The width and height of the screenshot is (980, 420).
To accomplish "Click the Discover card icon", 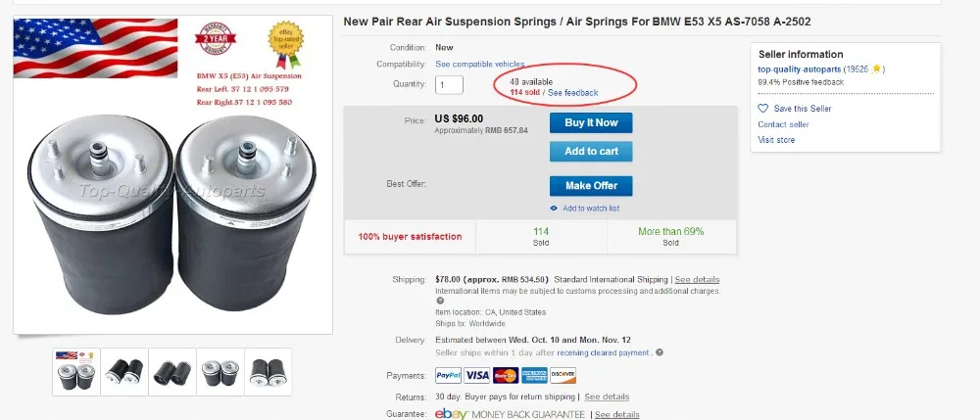I will point(563,375).
